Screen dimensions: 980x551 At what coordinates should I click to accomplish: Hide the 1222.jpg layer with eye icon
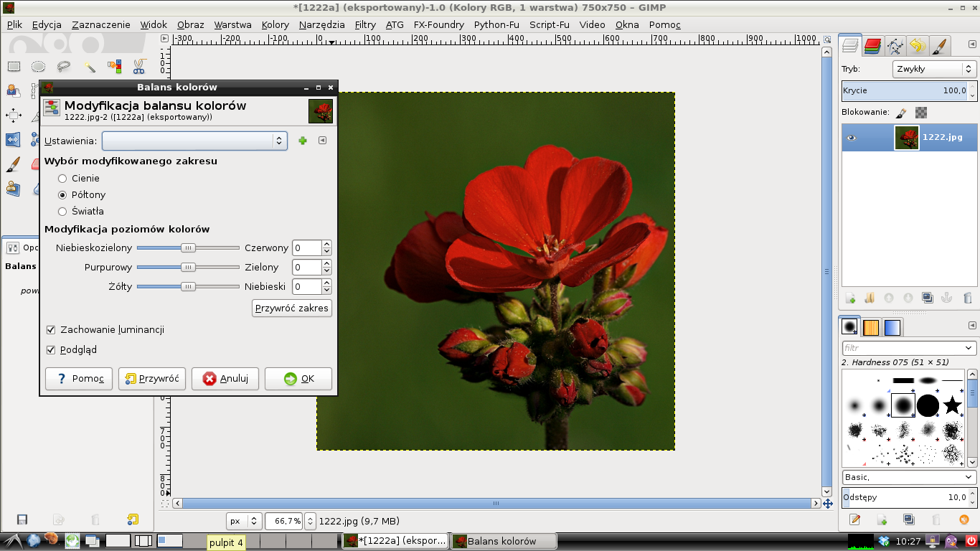tap(852, 138)
